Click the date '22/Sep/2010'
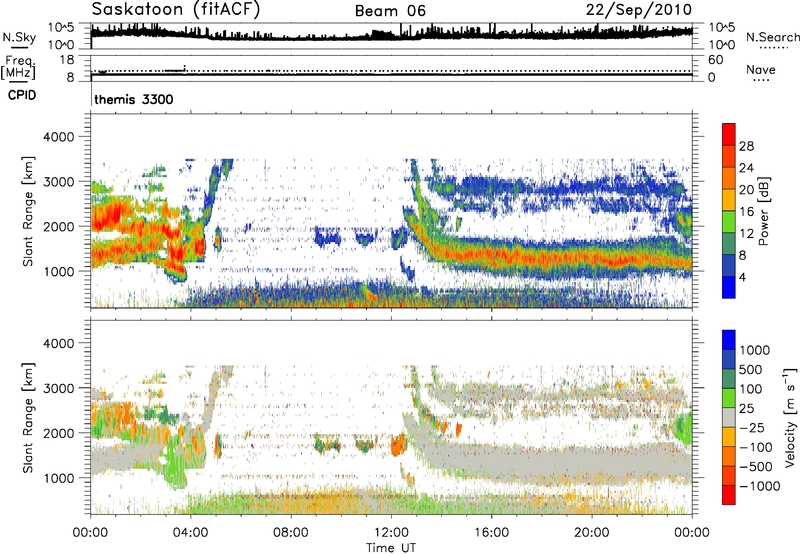The width and height of the screenshot is (800, 554). [639, 9]
